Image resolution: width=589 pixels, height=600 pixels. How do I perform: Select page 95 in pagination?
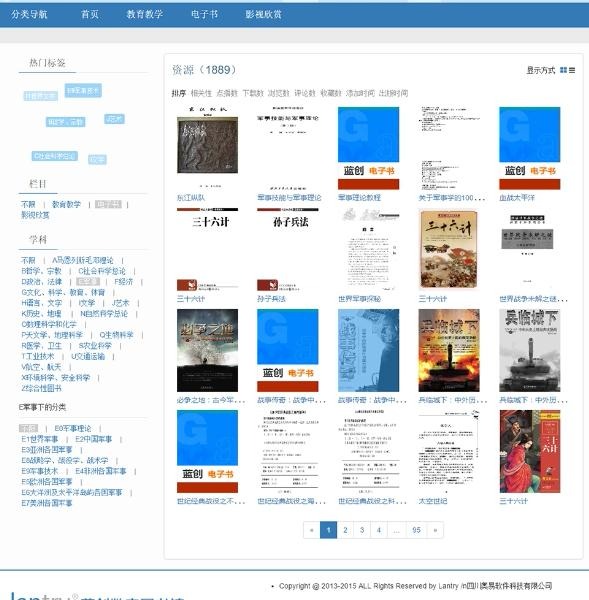click(416, 530)
